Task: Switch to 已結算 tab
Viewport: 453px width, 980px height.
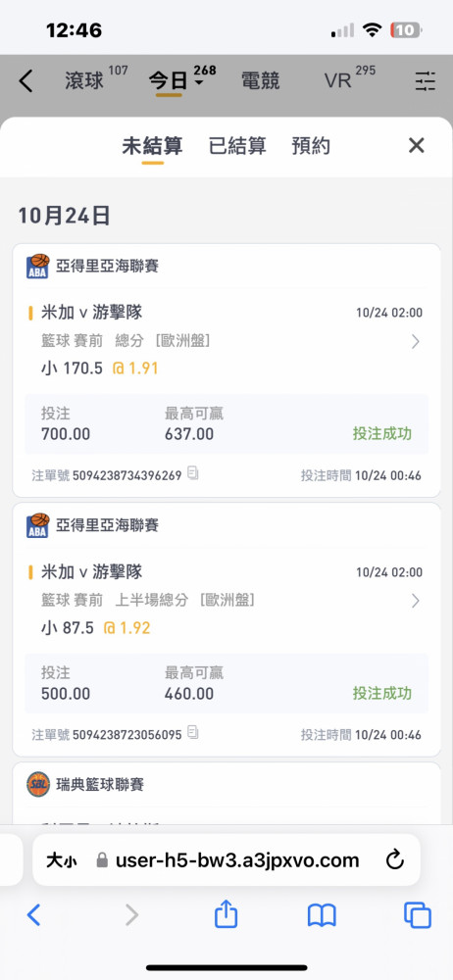Action: pos(237,146)
